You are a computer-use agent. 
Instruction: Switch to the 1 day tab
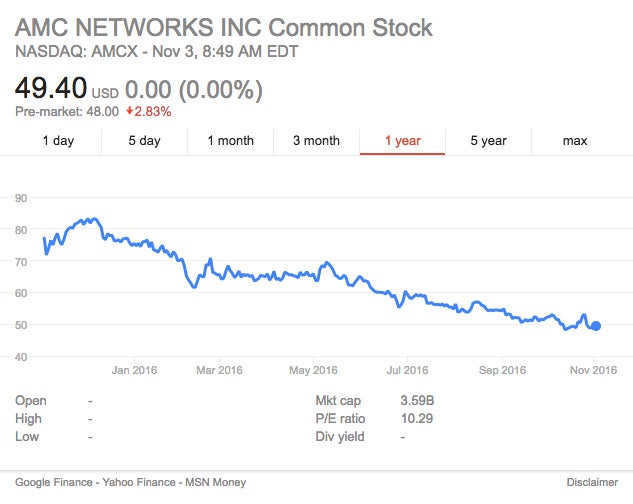(58, 141)
